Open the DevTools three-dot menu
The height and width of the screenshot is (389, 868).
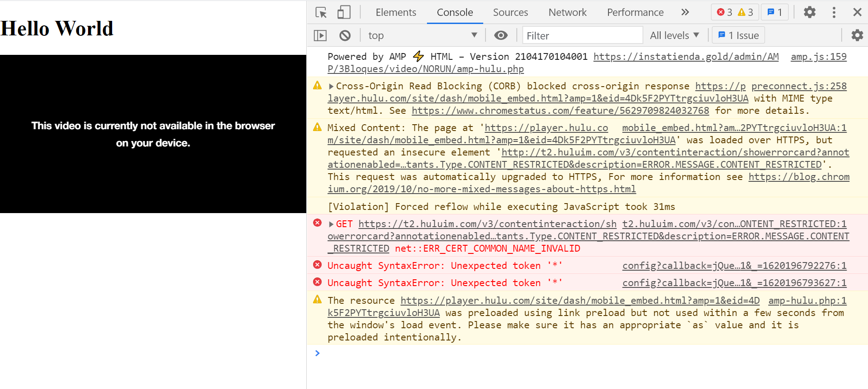(x=834, y=12)
